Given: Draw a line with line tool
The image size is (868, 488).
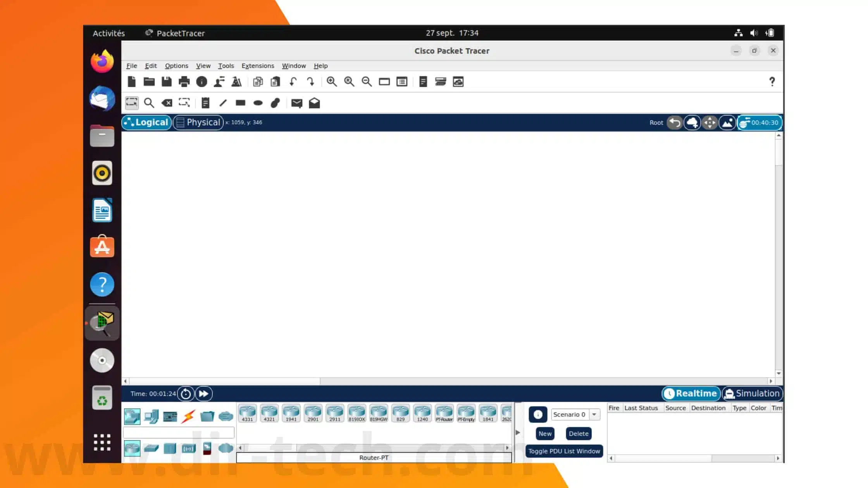Looking at the screenshot, I should click(223, 103).
